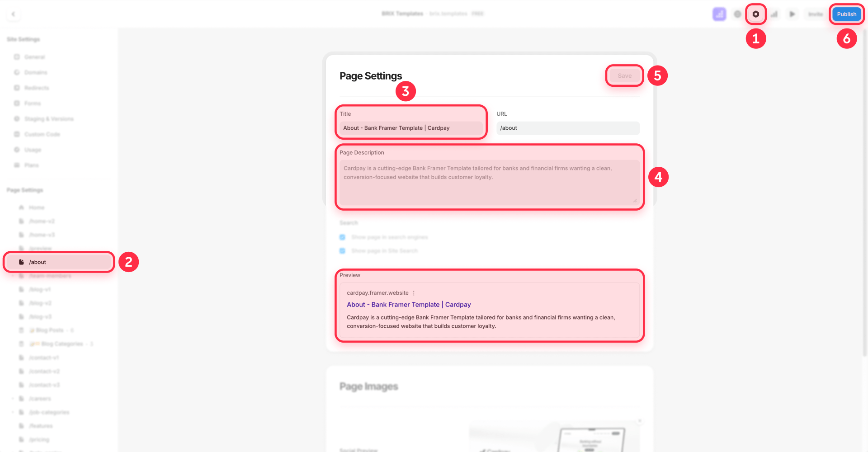Click into the Page Description text area
Image resolution: width=868 pixels, height=452 pixels.
490,182
